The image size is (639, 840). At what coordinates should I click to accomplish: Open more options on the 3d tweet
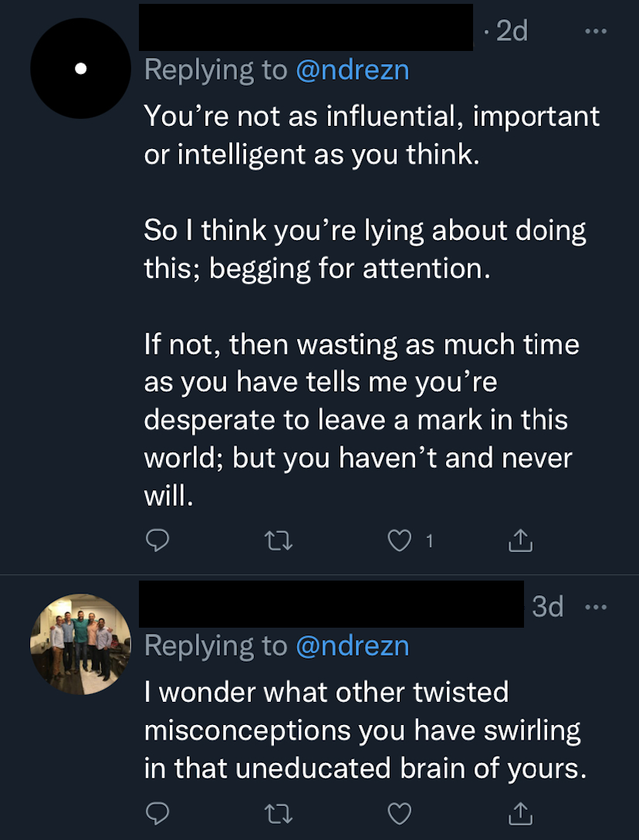point(596,608)
